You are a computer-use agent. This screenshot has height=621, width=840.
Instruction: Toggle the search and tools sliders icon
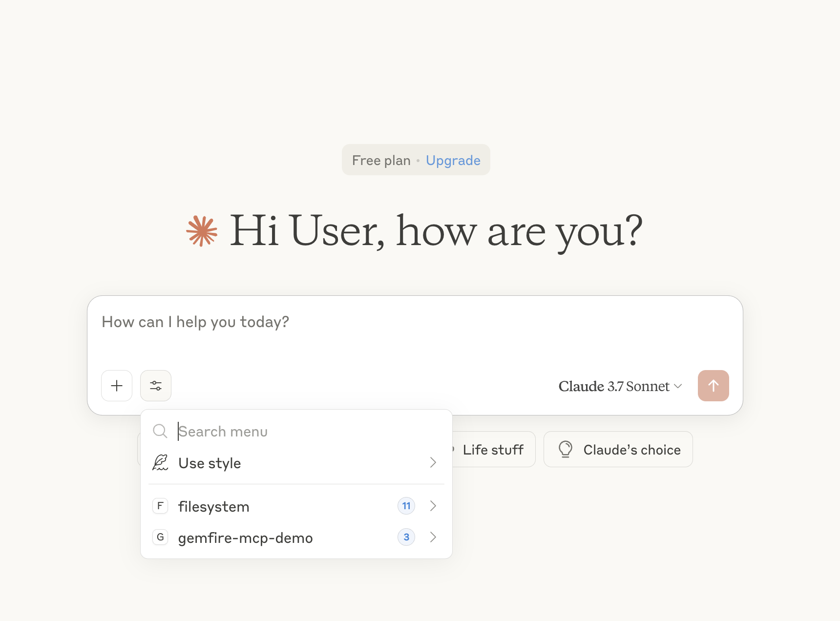point(156,386)
